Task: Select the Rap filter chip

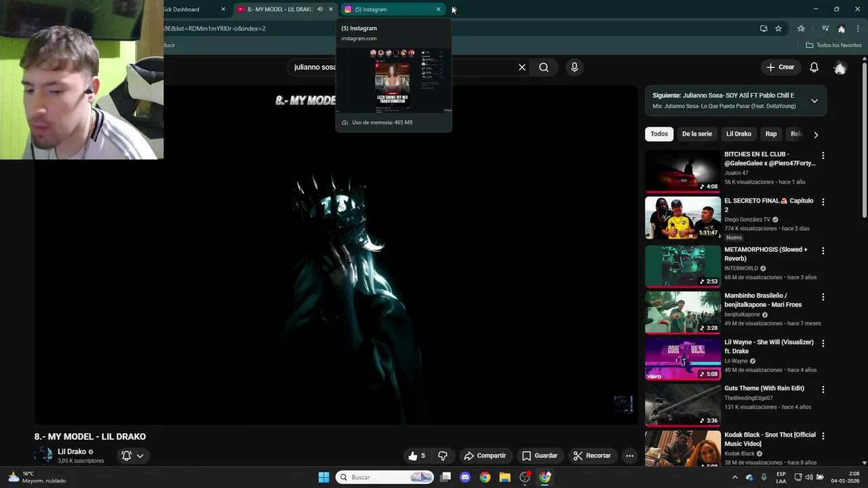Action: [x=771, y=134]
